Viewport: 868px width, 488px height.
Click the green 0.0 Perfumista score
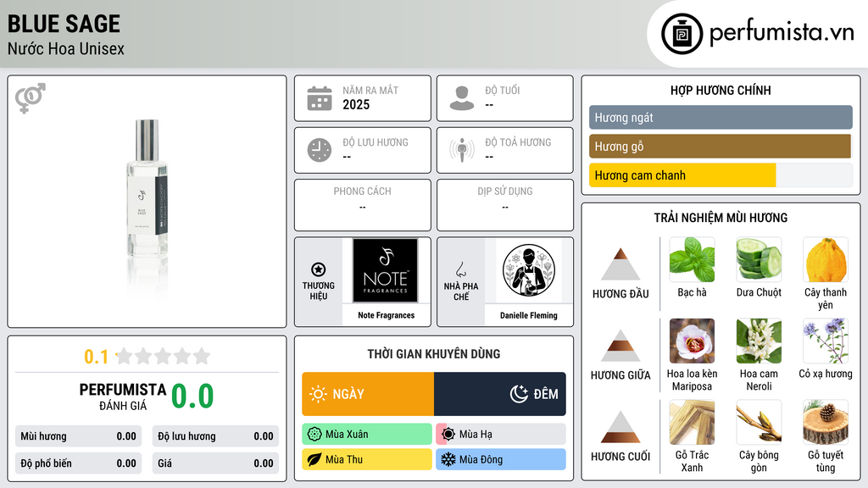192,396
